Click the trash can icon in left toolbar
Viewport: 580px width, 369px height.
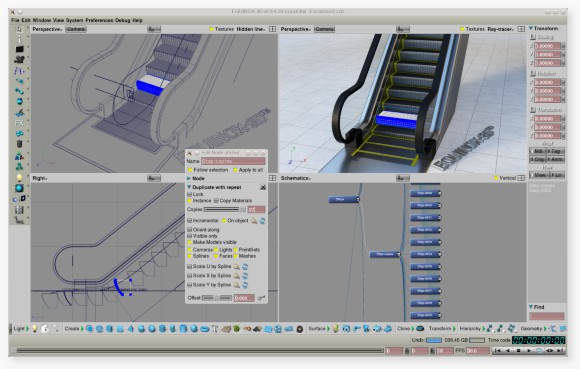click(19, 144)
